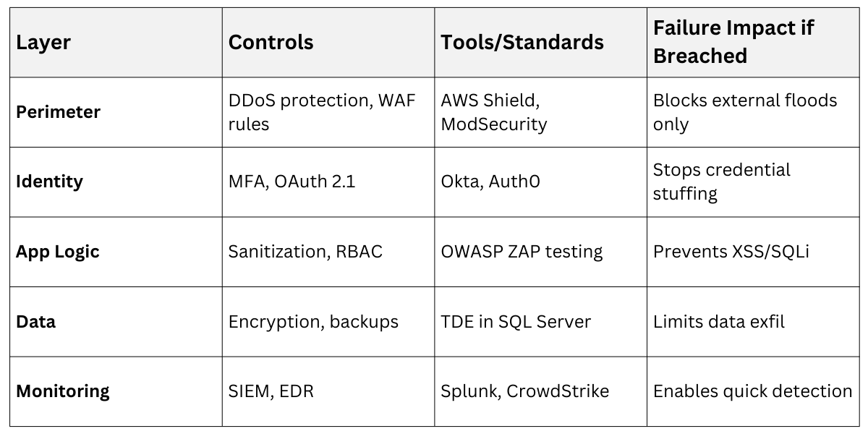This screenshot has height=434, width=868.
Task: Click the AWS Shield, ModSecurity cell
Action: pyautogui.click(x=493, y=112)
